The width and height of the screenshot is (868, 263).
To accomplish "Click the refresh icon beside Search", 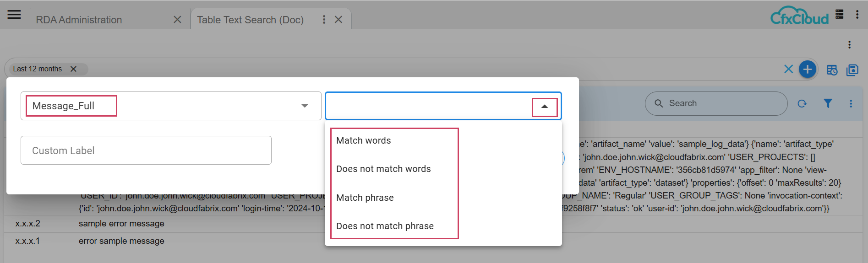I will tap(802, 104).
